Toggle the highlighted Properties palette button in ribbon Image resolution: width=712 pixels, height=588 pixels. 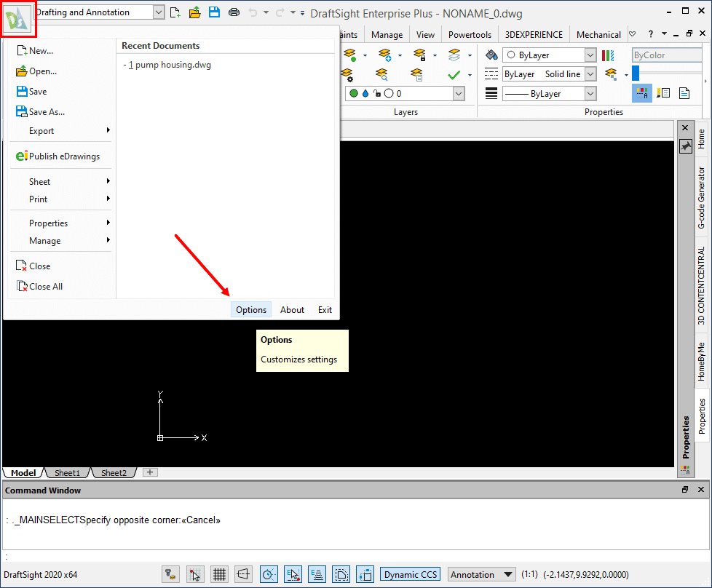click(x=642, y=93)
